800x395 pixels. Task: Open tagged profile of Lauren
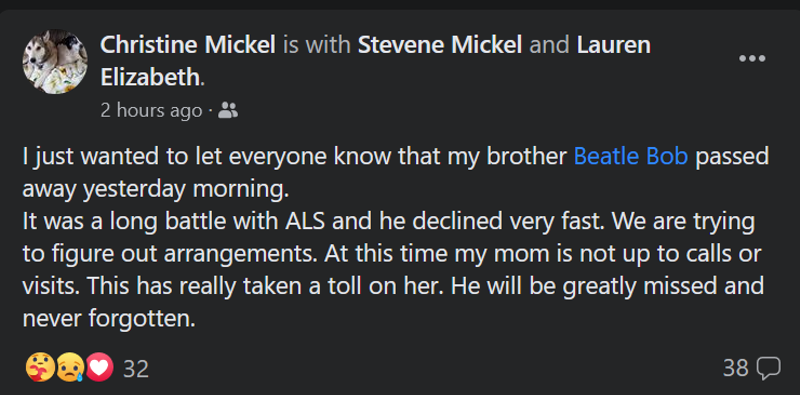[614, 45]
